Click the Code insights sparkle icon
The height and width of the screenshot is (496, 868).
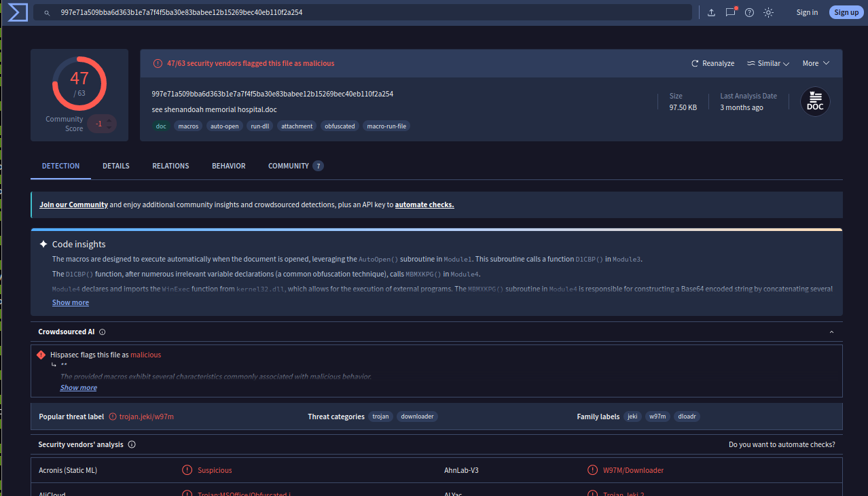pyautogui.click(x=43, y=244)
